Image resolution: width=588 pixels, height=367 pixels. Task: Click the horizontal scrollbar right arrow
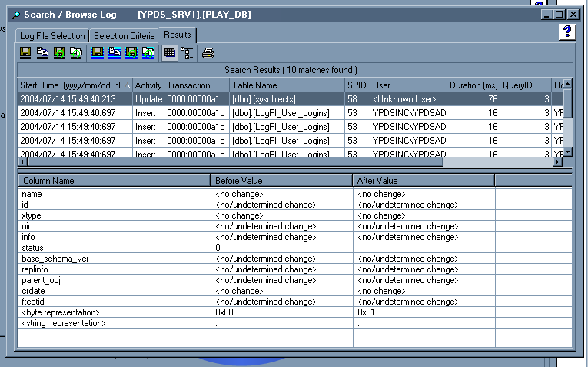tap(558, 162)
